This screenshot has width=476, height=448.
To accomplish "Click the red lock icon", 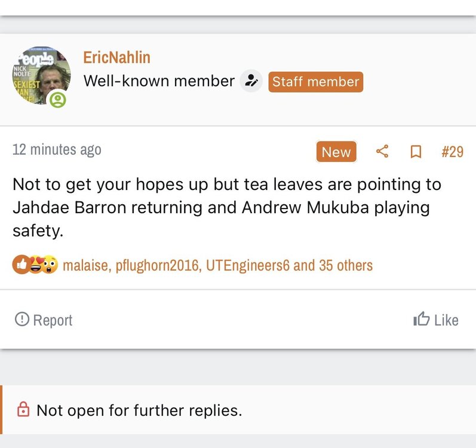I will (x=23, y=410).
